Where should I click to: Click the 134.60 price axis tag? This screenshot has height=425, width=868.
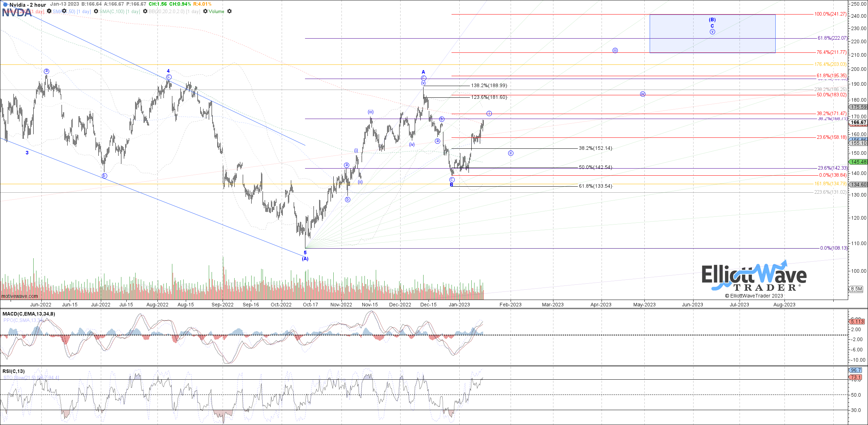858,185
